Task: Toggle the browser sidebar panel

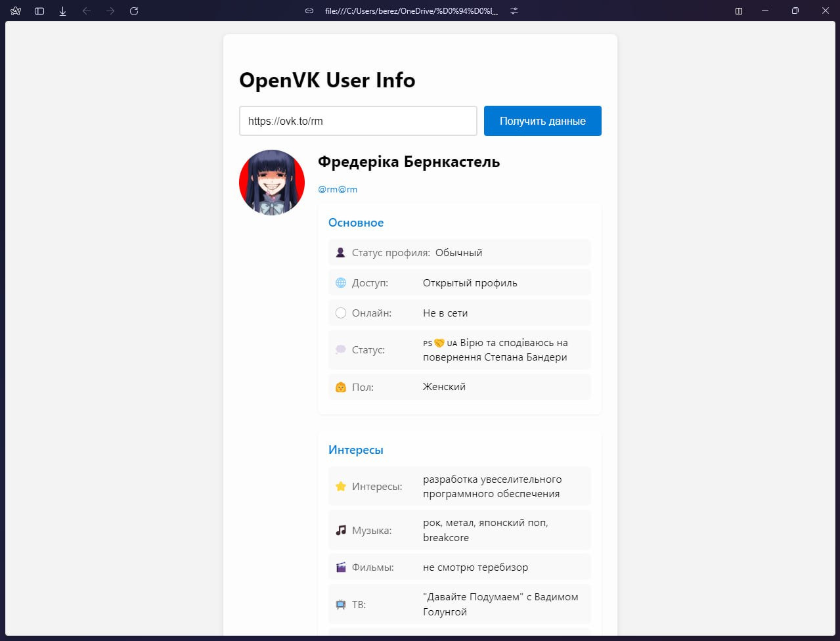Action: [39, 11]
